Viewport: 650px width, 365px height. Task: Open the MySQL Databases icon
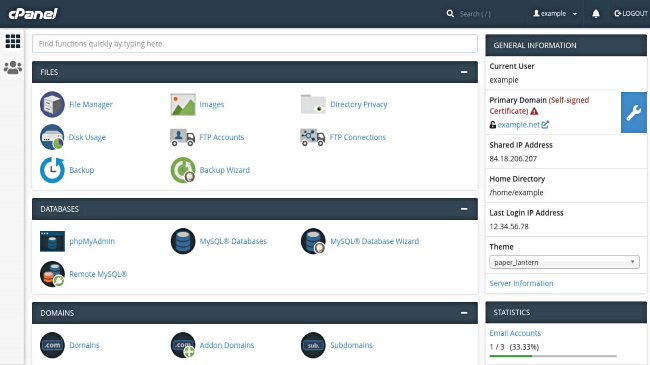(183, 241)
